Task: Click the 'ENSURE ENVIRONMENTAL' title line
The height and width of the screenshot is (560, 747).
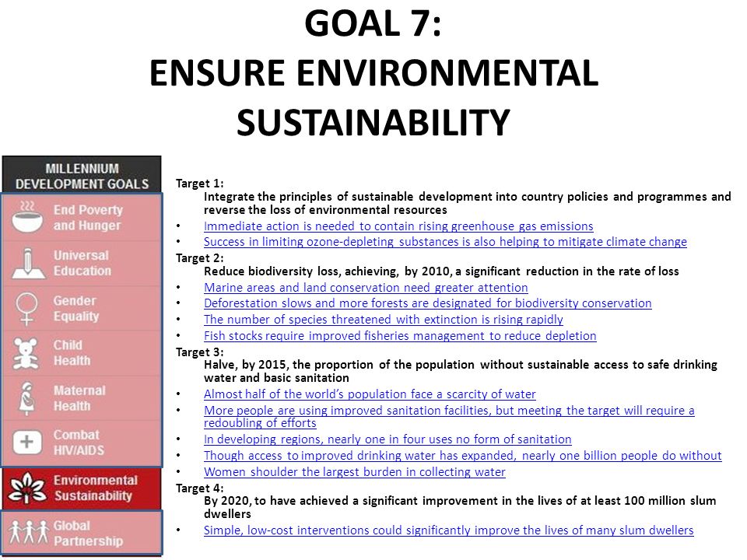Action: pos(374,73)
